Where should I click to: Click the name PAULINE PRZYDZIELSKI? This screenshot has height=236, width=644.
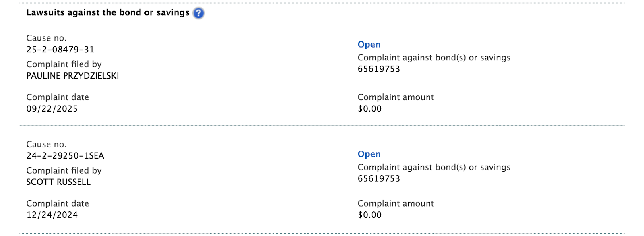click(72, 76)
